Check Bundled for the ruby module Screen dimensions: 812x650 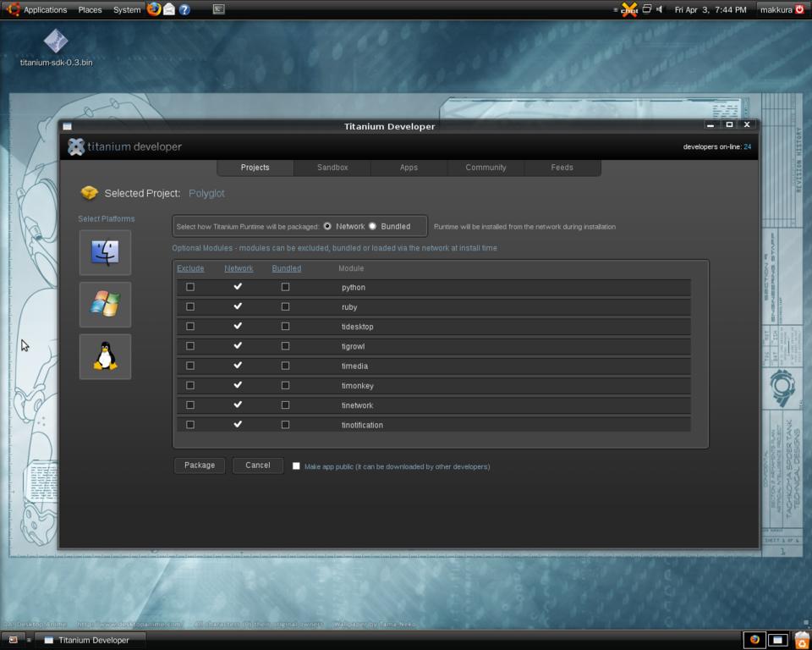[x=285, y=306]
